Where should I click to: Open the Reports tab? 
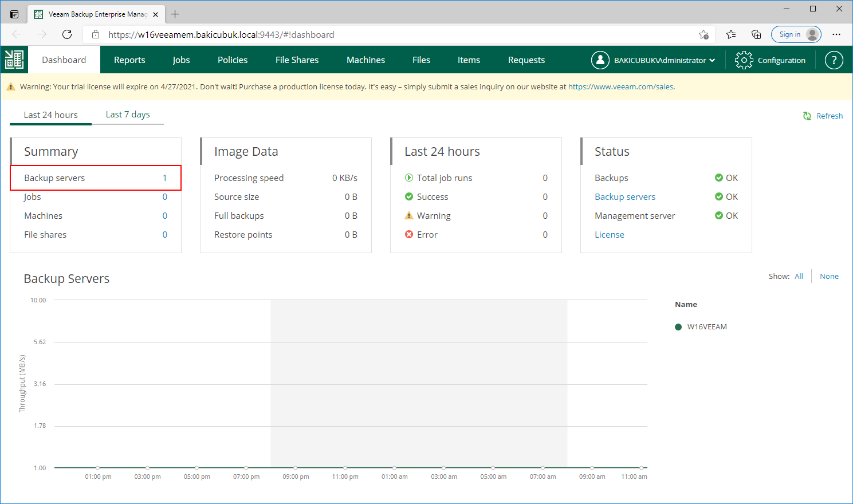(x=129, y=60)
